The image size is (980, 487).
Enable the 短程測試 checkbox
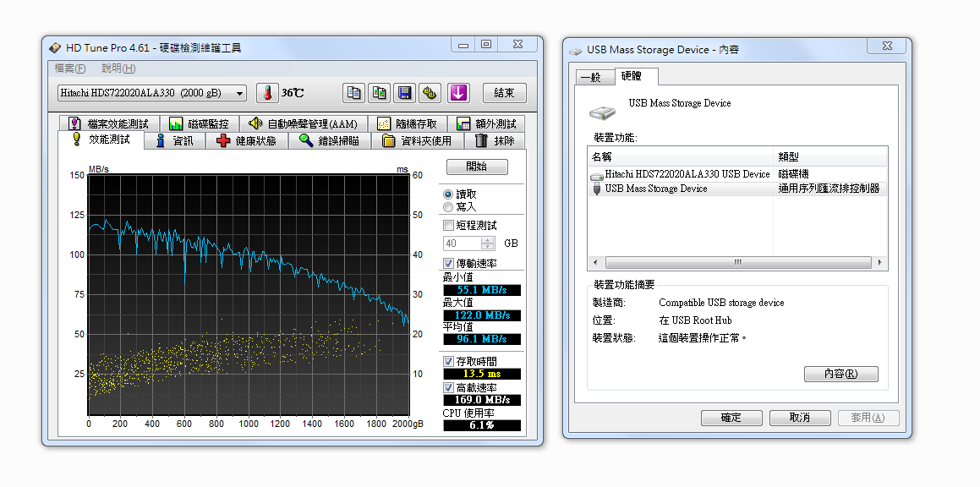pyautogui.click(x=448, y=225)
